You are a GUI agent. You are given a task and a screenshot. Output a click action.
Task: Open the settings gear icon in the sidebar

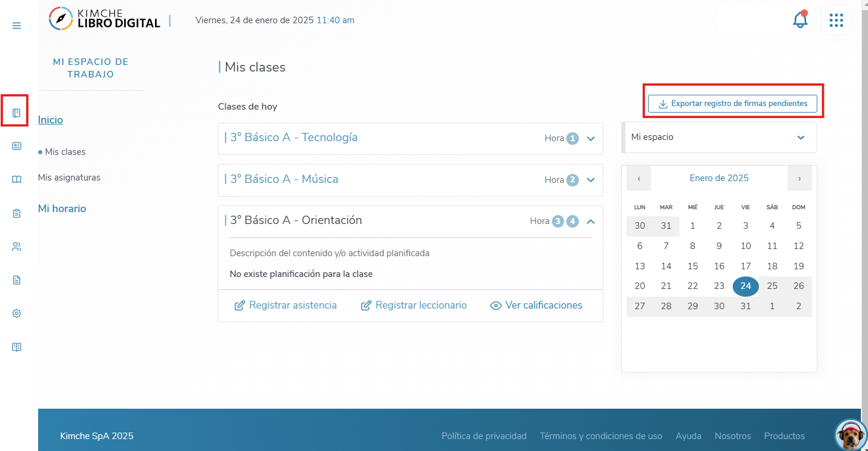17,313
